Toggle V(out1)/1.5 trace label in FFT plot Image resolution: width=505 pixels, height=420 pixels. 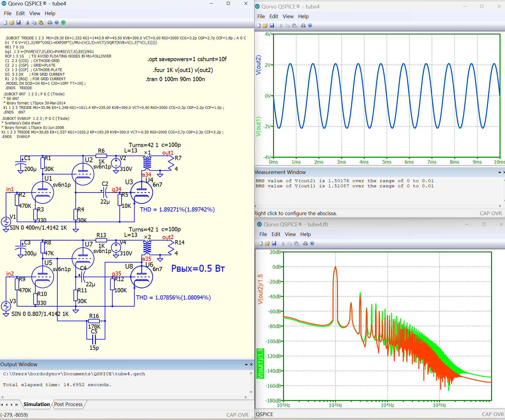pyautogui.click(x=260, y=363)
